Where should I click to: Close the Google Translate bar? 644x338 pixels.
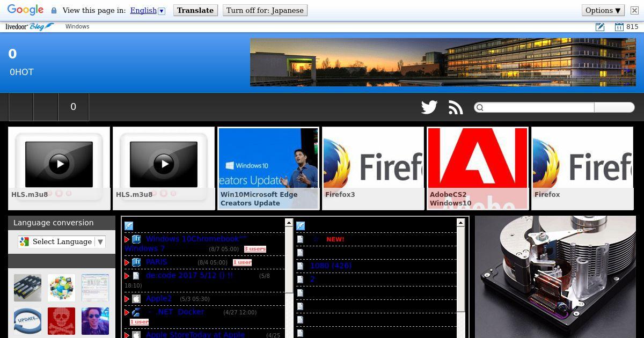(634, 10)
